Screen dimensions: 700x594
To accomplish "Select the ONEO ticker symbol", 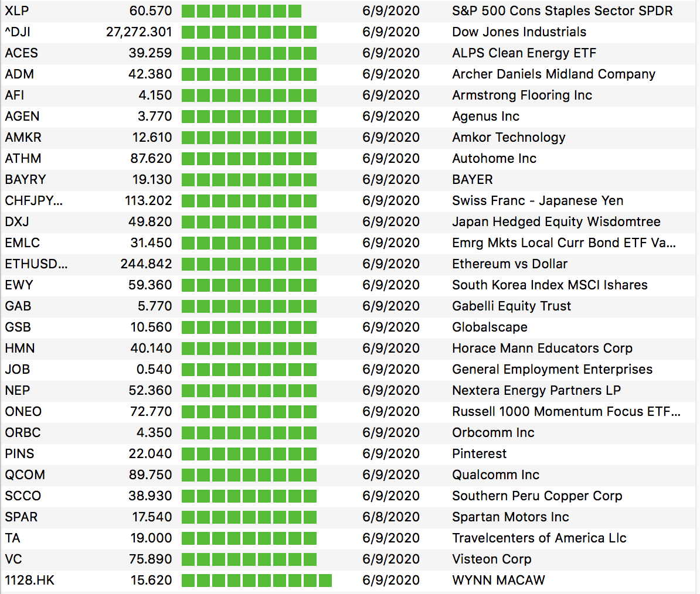I will [23, 412].
